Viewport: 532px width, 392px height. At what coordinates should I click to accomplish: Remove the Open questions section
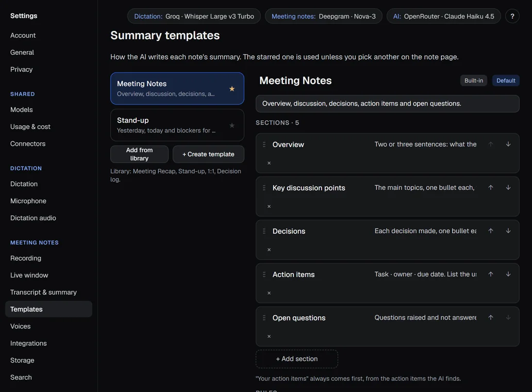click(269, 336)
